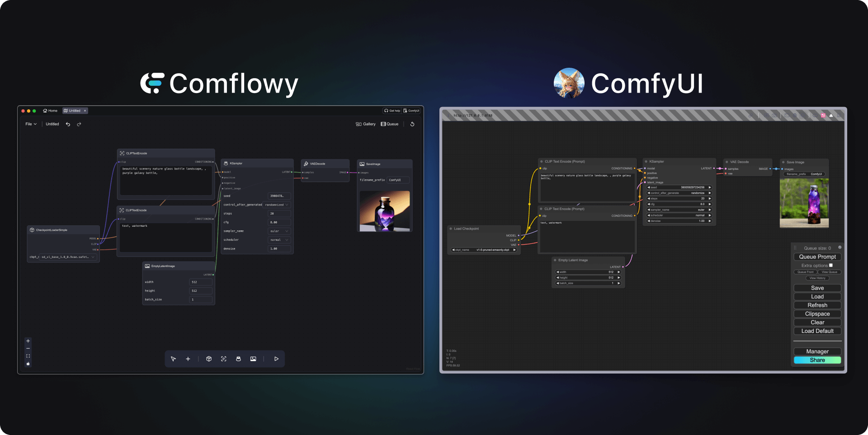Click the Get help button
The image size is (868, 435).
coord(392,111)
